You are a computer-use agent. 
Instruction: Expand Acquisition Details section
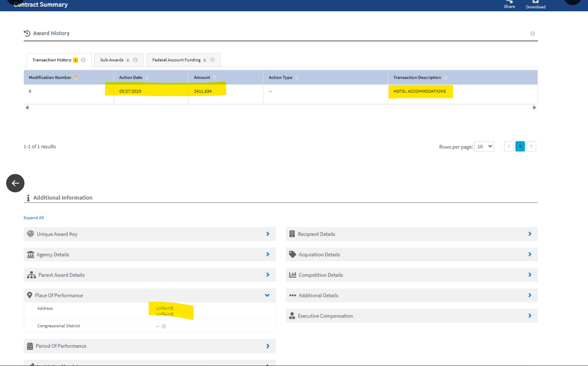pos(412,255)
